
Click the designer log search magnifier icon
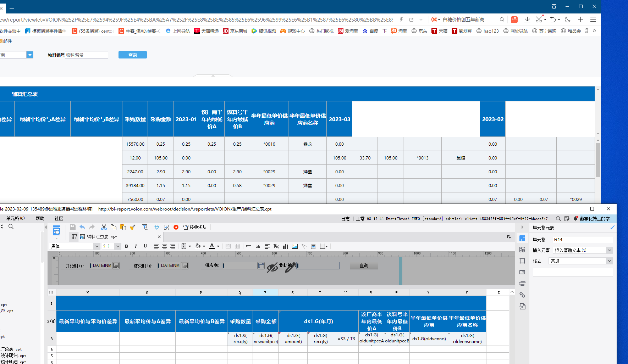pos(558,219)
